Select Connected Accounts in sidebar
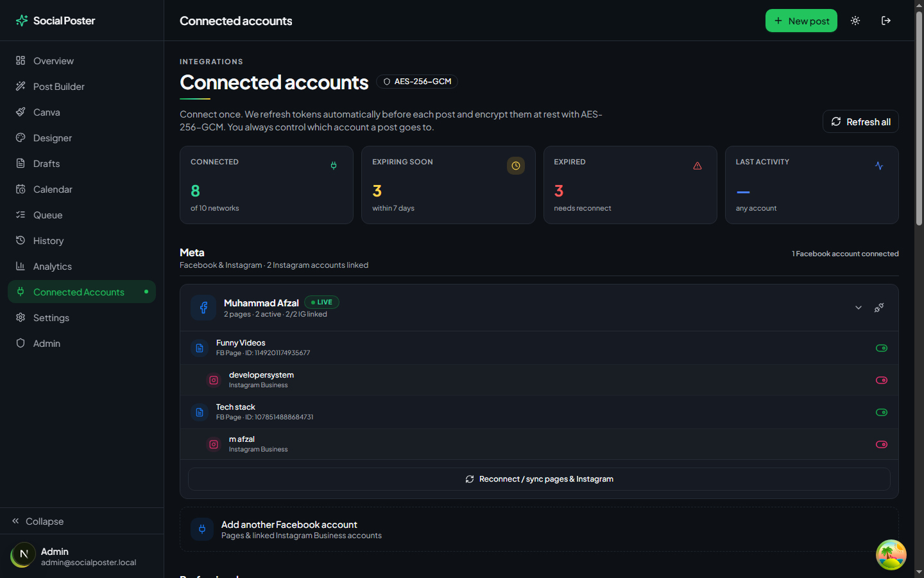 81,292
